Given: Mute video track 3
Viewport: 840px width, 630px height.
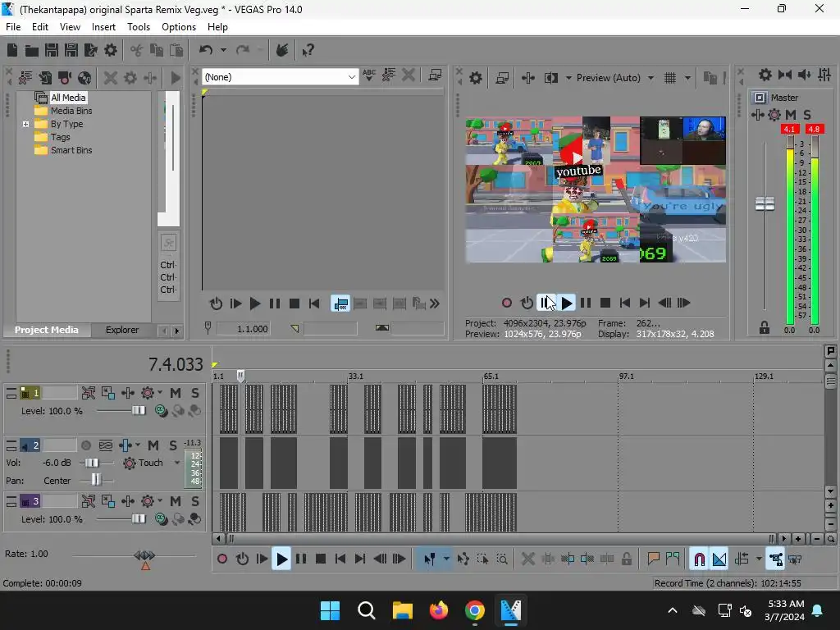Looking at the screenshot, I should click(x=176, y=501).
